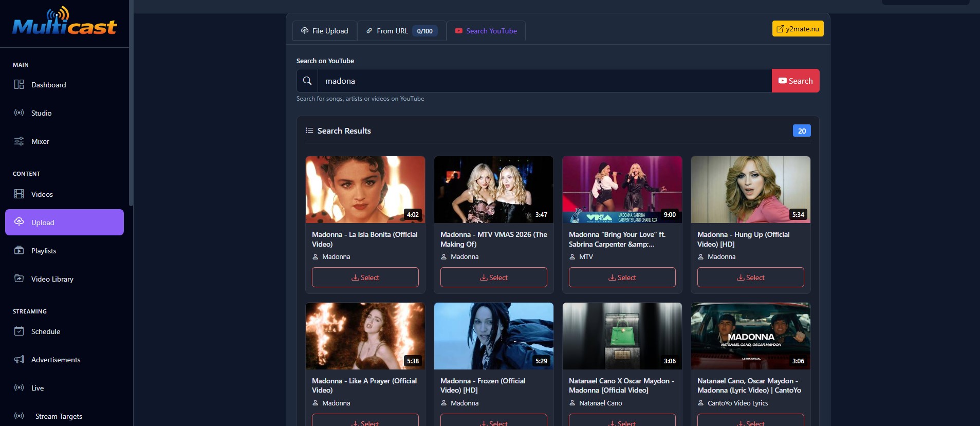The height and width of the screenshot is (426, 980).
Task: Click the results count badge 20
Action: [802, 131]
